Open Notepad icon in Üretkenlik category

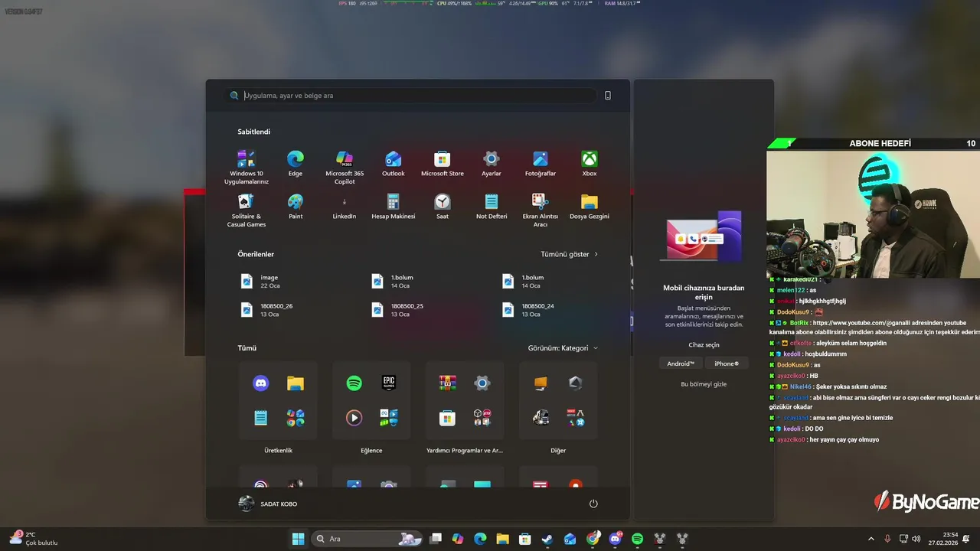[261, 418]
